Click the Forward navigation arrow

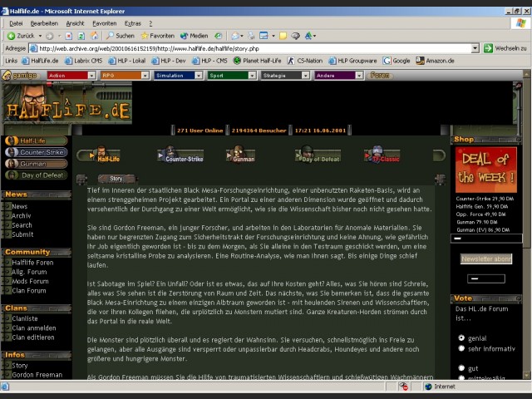coord(50,36)
